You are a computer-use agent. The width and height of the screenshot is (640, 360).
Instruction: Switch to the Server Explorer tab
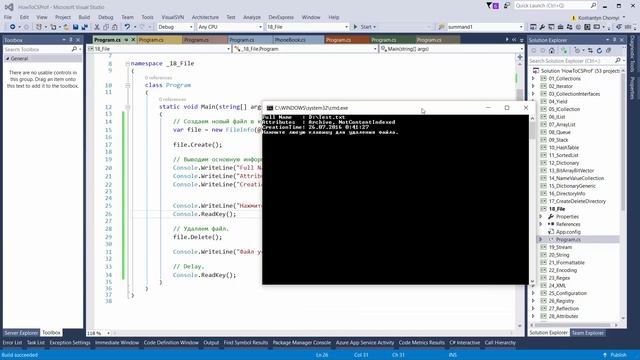pos(21,333)
